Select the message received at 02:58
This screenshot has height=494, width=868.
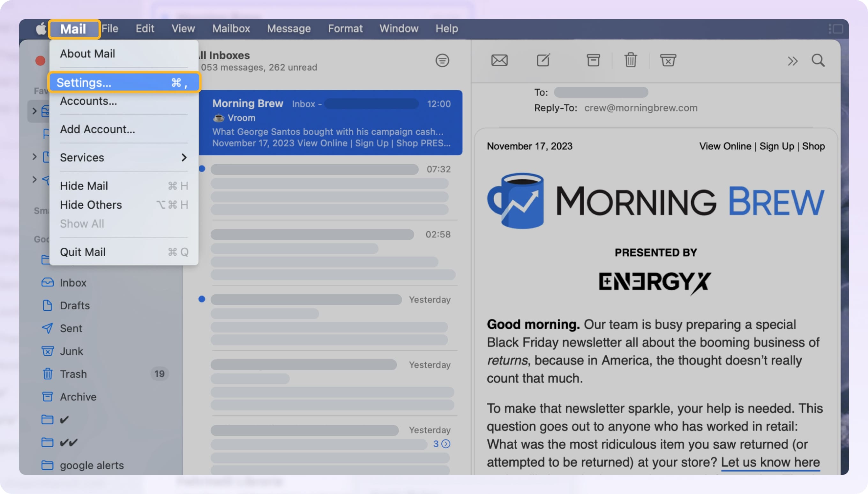331,254
